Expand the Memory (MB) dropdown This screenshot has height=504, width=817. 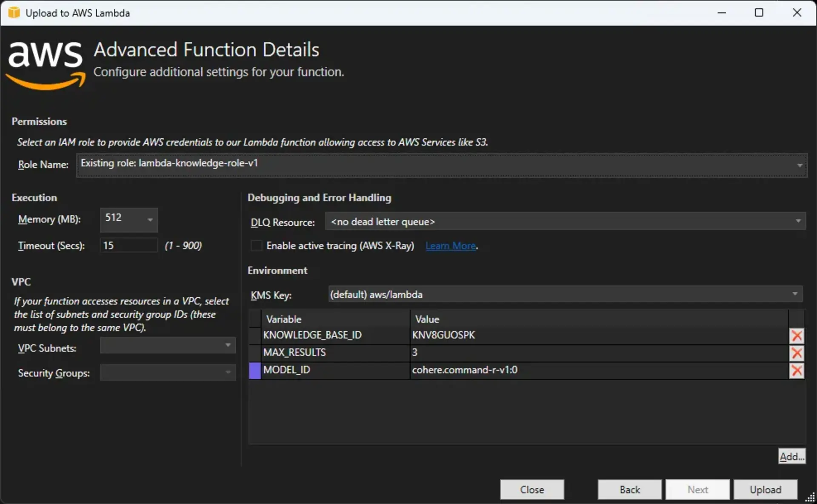(x=150, y=219)
